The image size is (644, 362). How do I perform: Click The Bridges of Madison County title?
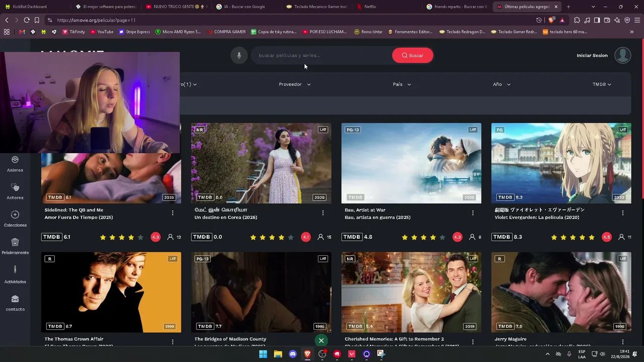click(230, 339)
